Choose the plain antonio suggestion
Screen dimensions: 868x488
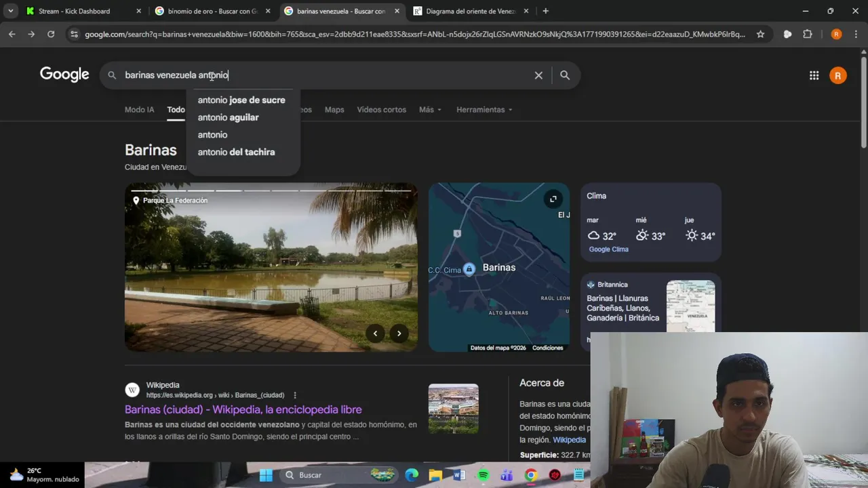click(243, 135)
